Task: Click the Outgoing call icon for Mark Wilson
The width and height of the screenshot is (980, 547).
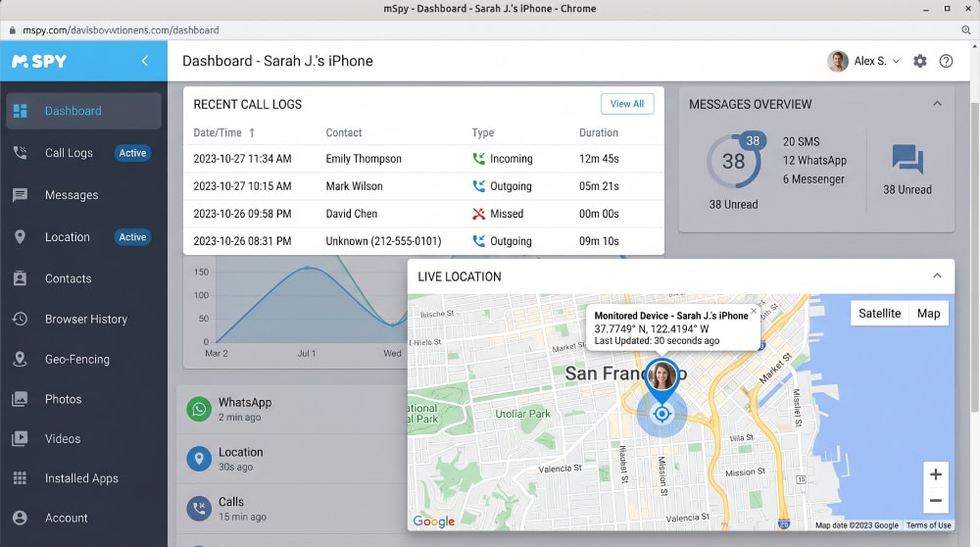Action: point(479,186)
